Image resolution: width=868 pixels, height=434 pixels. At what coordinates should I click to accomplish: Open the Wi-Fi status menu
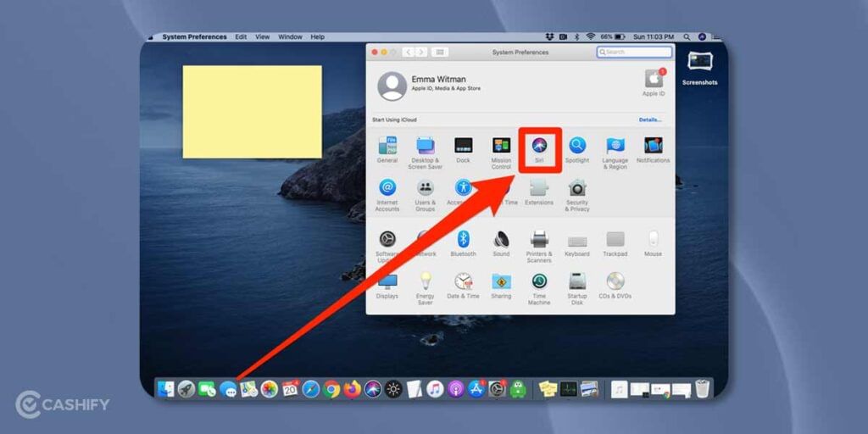pyautogui.click(x=590, y=37)
